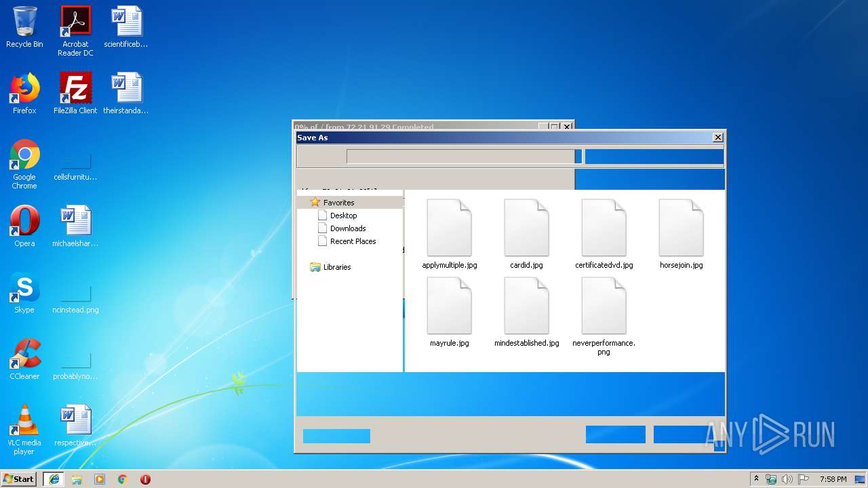
Task: Select the ncinstead.png desktop file
Action: (x=75, y=300)
